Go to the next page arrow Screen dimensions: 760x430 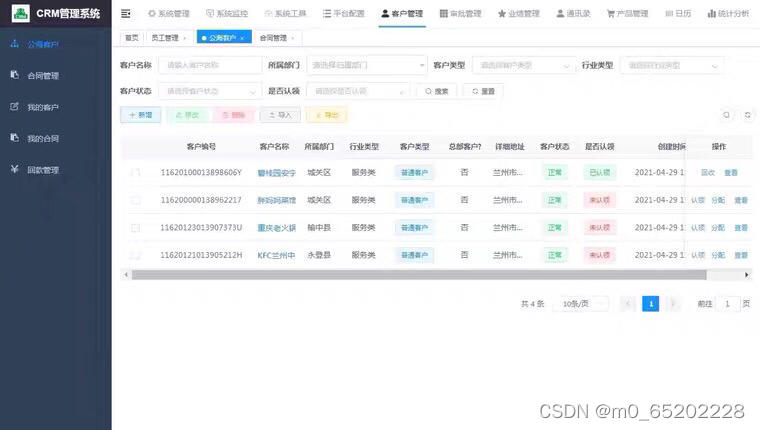pyautogui.click(x=673, y=304)
